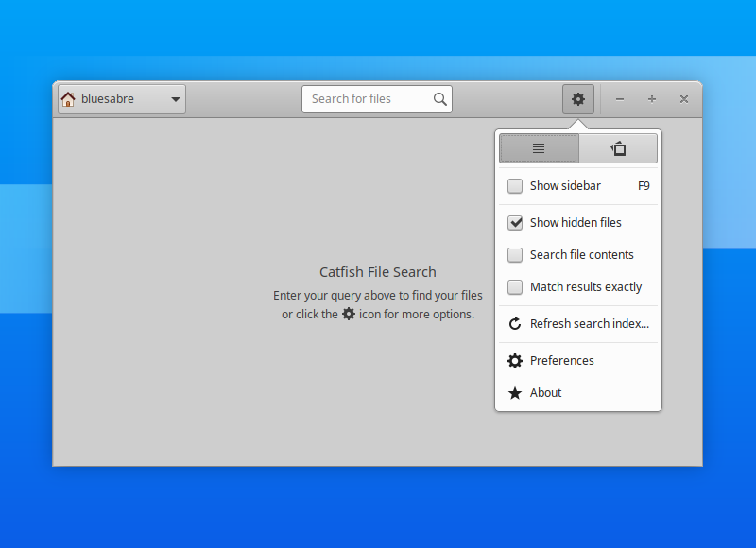
Task: Open the gear options menu in the toolbar
Action: (x=578, y=98)
